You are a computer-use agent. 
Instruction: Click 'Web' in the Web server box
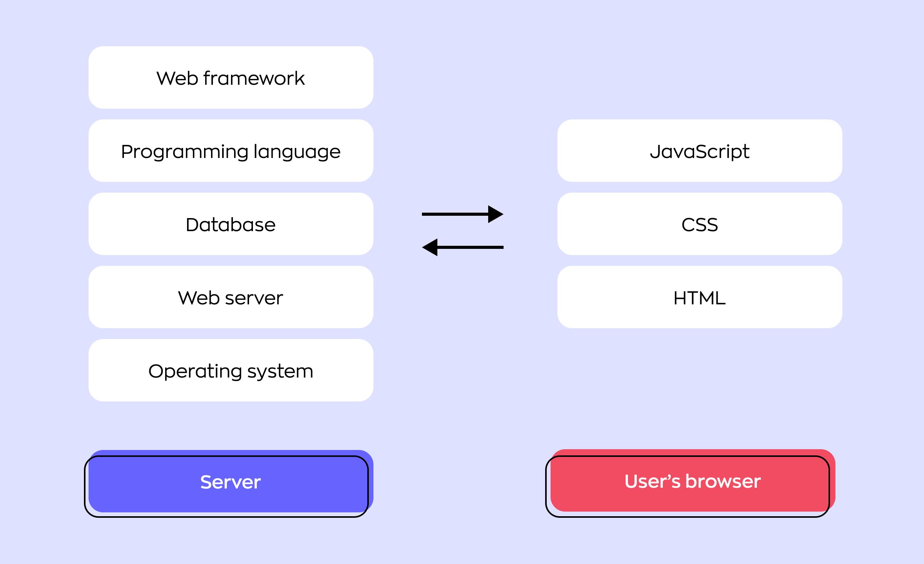(x=199, y=298)
